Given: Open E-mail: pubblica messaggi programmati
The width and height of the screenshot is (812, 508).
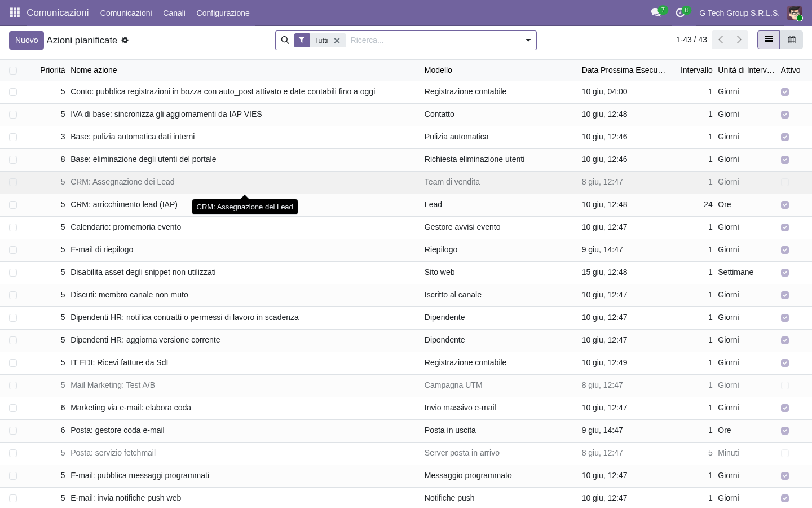Looking at the screenshot, I should (140, 475).
